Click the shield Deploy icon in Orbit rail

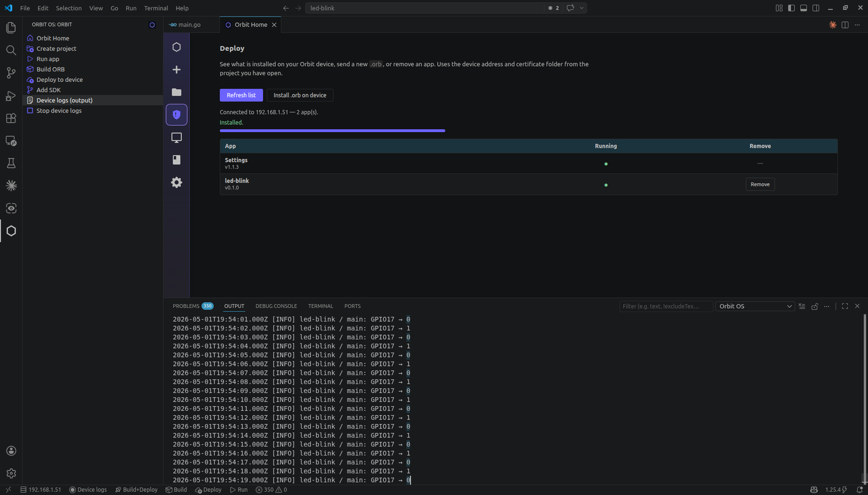click(177, 115)
